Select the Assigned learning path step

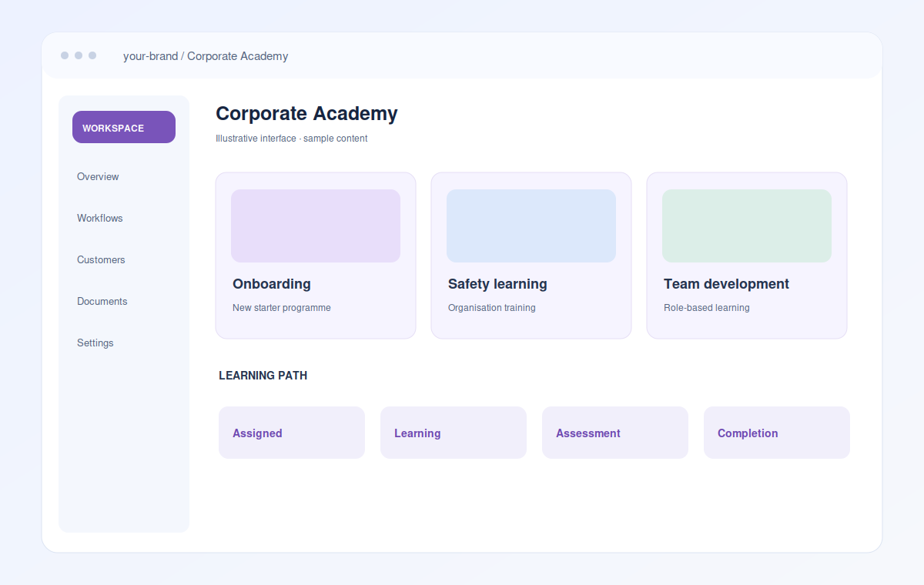click(292, 433)
